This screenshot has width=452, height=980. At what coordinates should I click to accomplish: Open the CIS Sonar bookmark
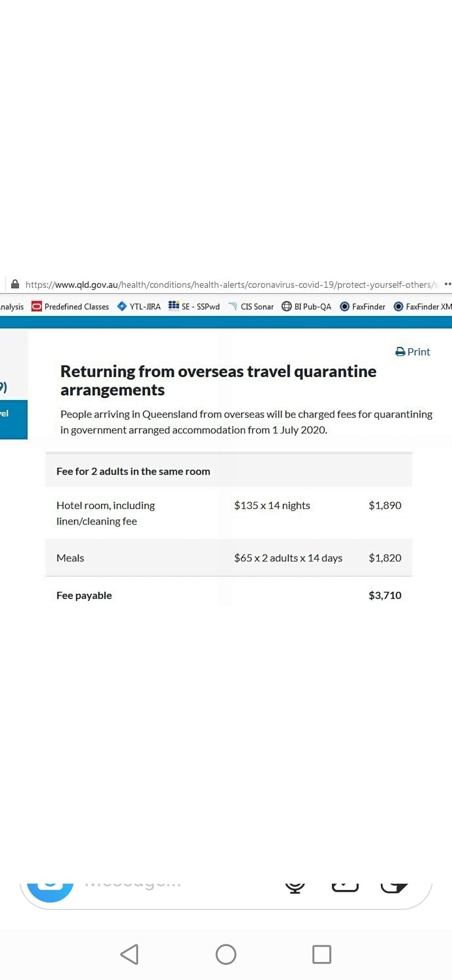pos(251,307)
